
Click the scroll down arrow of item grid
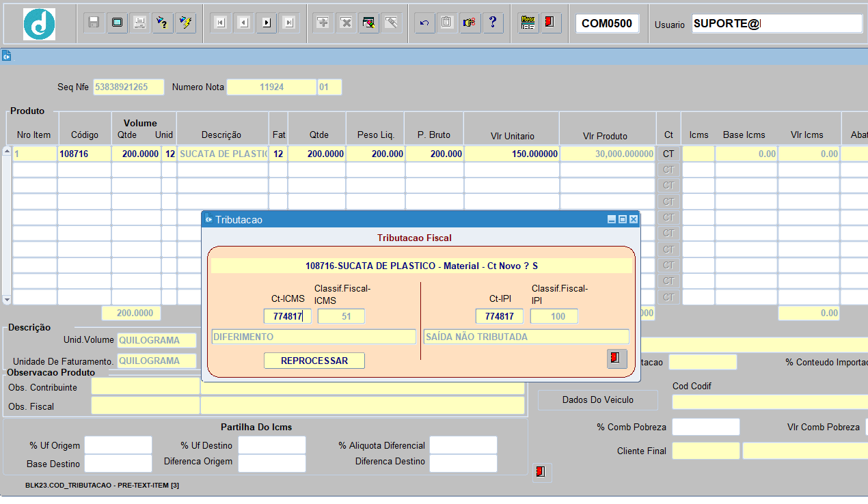[x=7, y=299]
